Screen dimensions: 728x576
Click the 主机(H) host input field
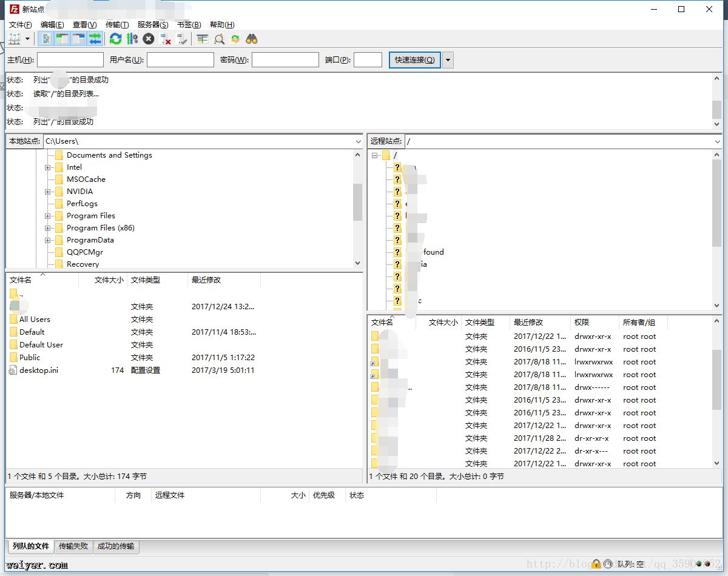70,60
